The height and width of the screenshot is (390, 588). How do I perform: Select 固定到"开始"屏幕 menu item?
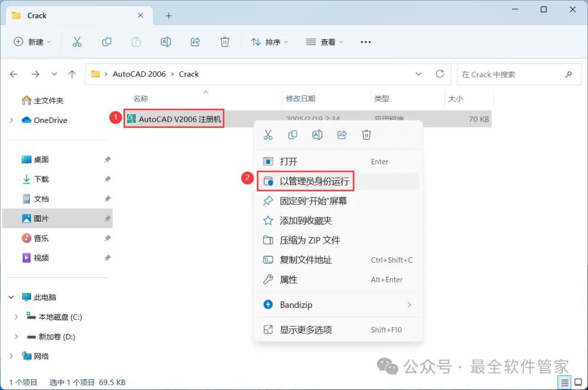point(338,201)
